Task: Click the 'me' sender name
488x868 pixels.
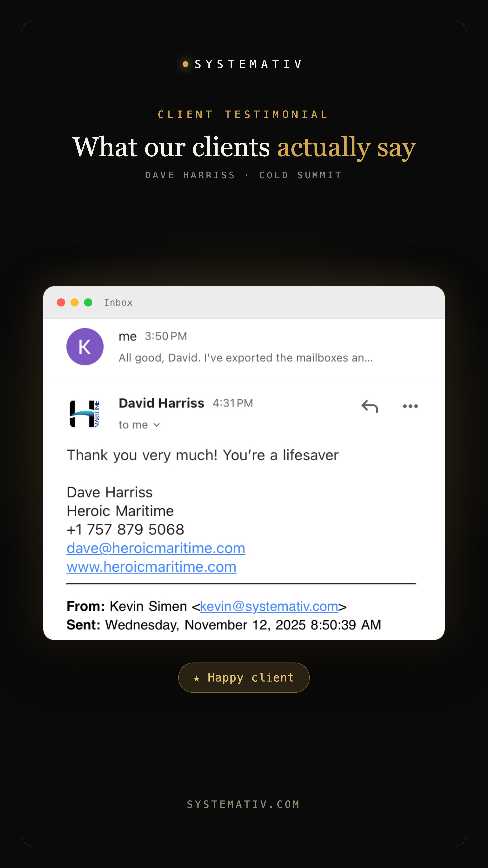Action: coord(128,336)
